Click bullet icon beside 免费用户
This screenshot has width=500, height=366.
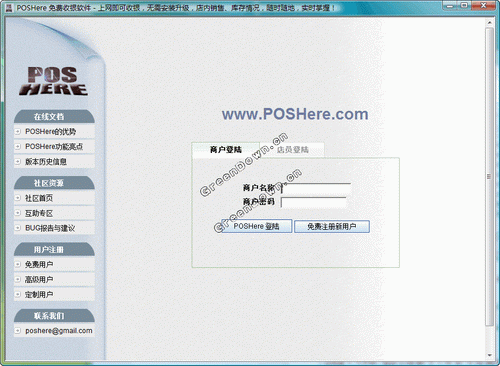click(18, 264)
